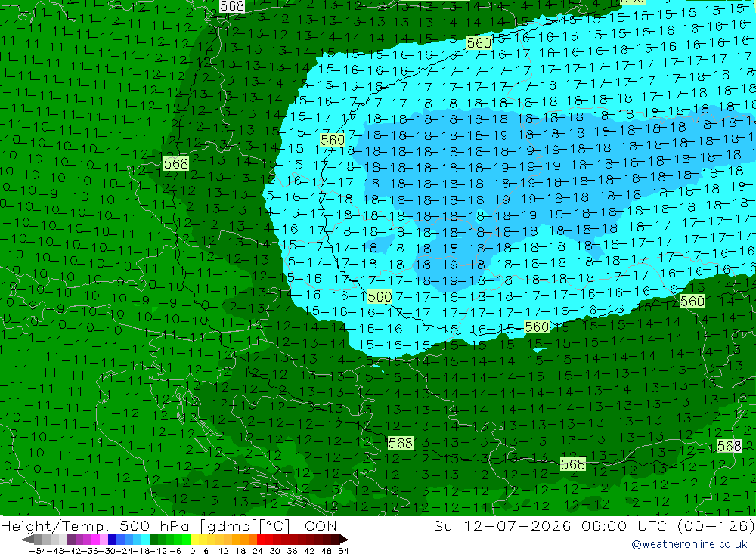Click the (00+126) forecast offset text

coord(715,525)
